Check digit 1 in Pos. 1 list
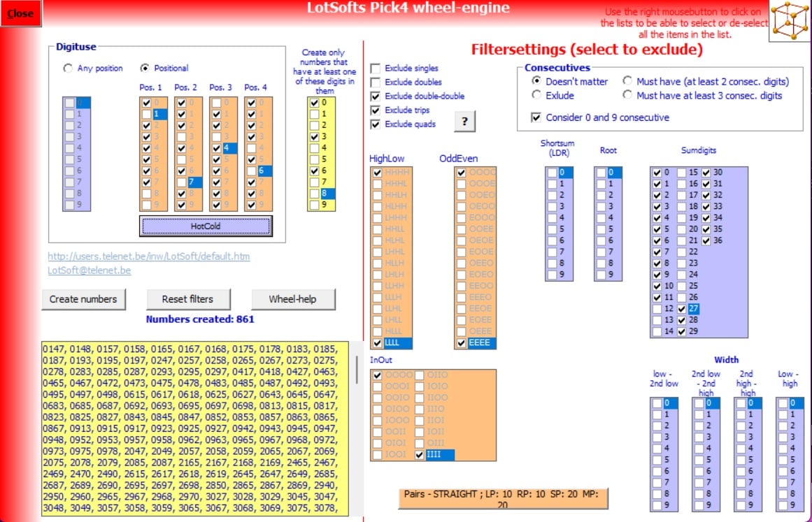Image resolution: width=812 pixels, height=522 pixels. coord(146,115)
